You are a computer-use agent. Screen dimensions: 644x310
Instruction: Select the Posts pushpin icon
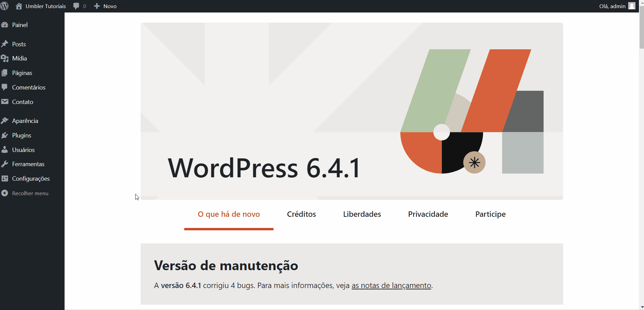coord(5,44)
